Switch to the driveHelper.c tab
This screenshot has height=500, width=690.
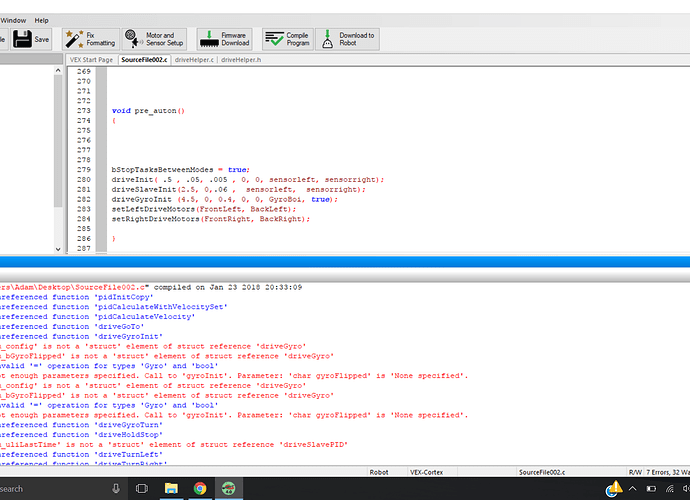pos(194,60)
